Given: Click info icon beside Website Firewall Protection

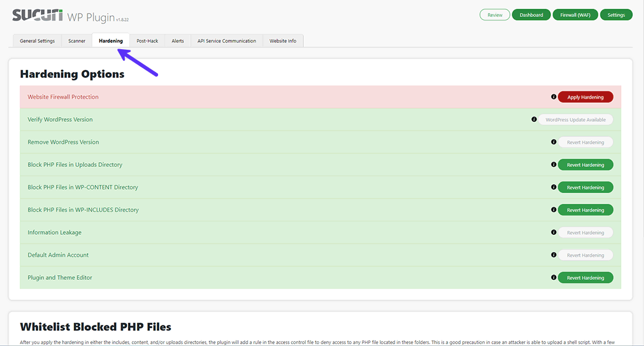Looking at the screenshot, I should point(554,97).
